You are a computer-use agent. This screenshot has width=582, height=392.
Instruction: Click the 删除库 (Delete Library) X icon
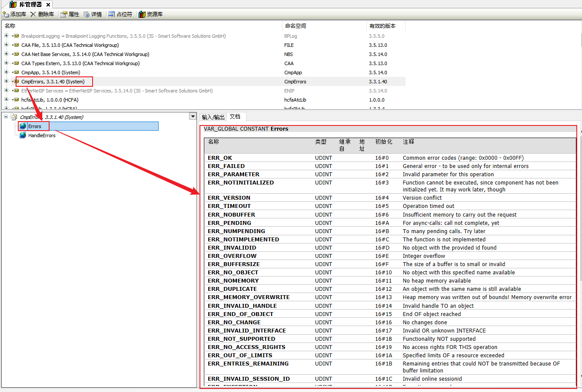click(x=33, y=14)
